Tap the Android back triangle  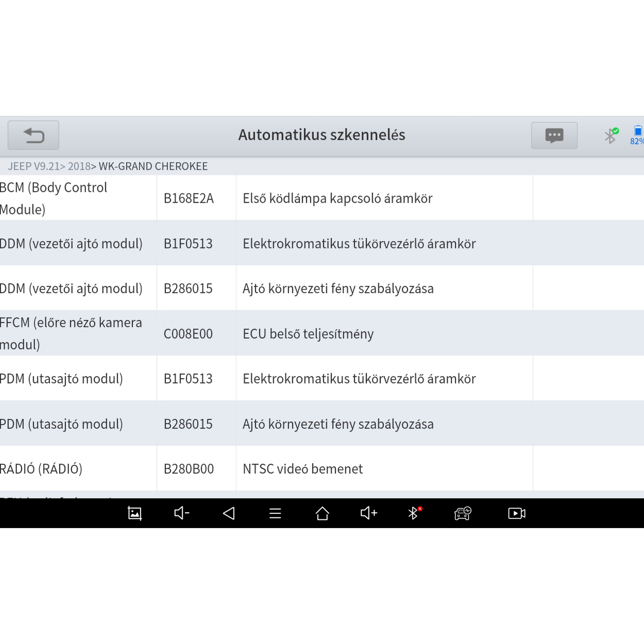(229, 513)
